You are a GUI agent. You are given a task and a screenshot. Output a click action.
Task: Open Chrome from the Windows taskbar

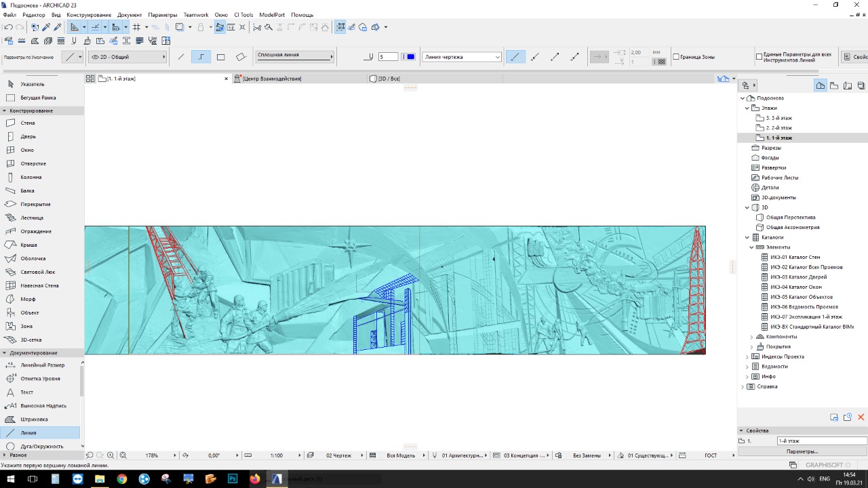click(122, 479)
